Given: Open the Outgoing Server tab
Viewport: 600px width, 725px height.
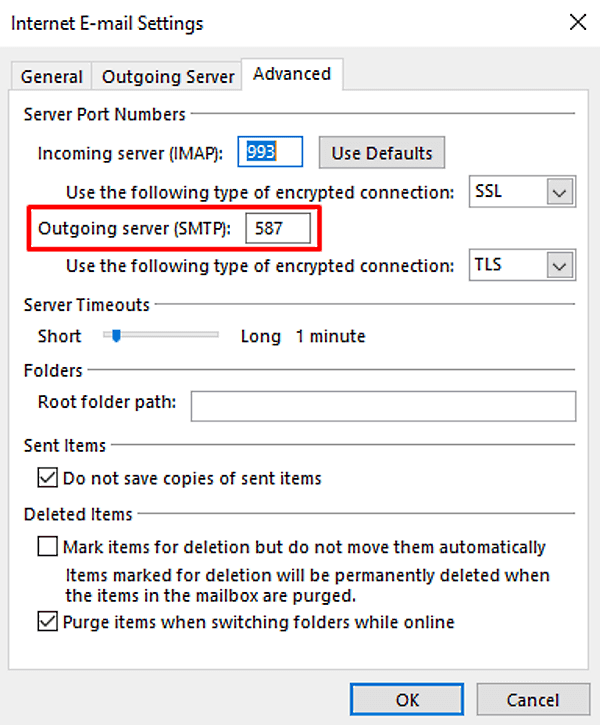Looking at the screenshot, I should [x=168, y=77].
